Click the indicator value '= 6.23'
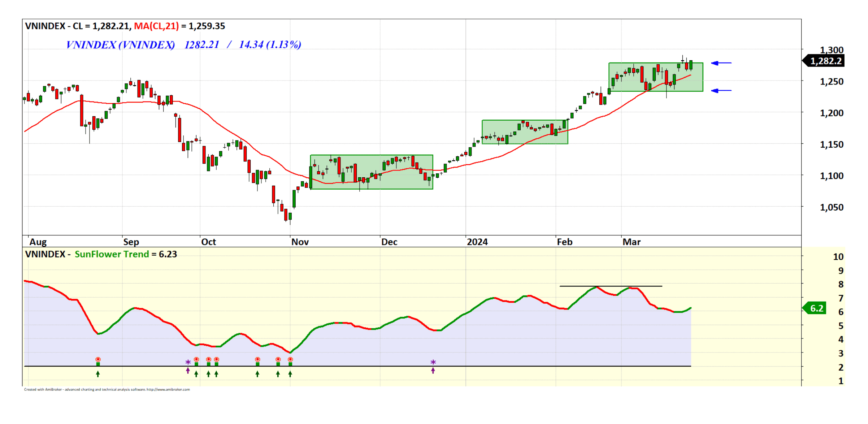The image size is (868, 424). point(164,254)
